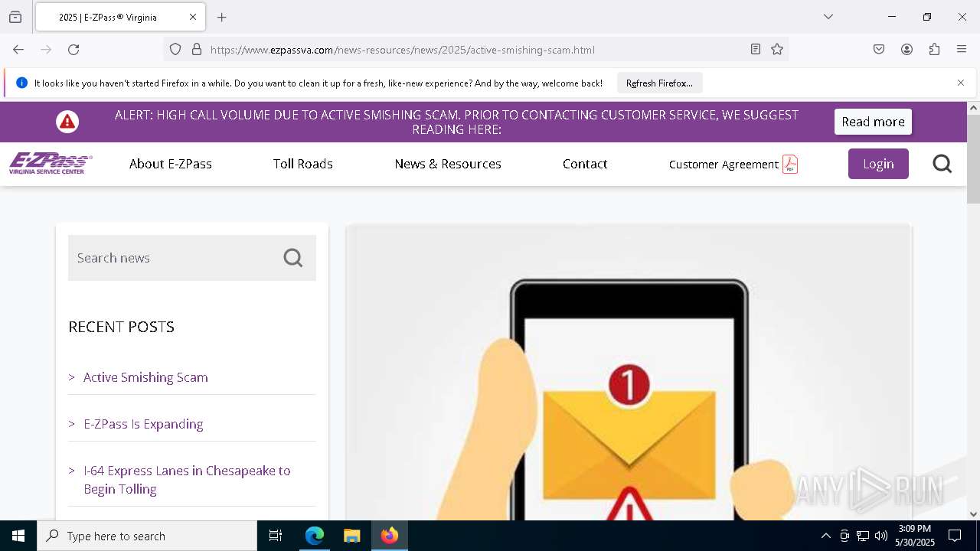The height and width of the screenshot is (551, 980).
Task: Open the extensions puzzle icon
Action: [x=934, y=50]
